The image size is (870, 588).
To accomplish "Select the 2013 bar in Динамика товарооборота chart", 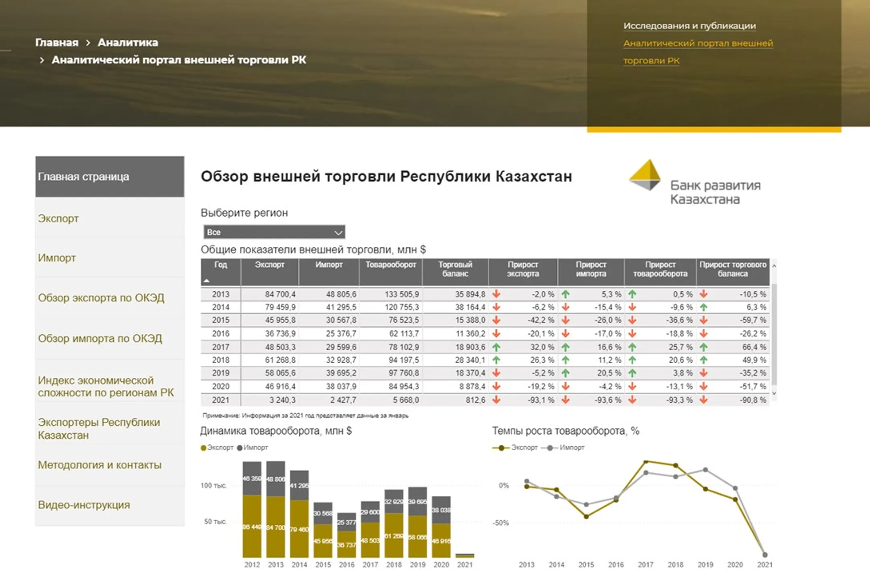I will pos(275,509).
